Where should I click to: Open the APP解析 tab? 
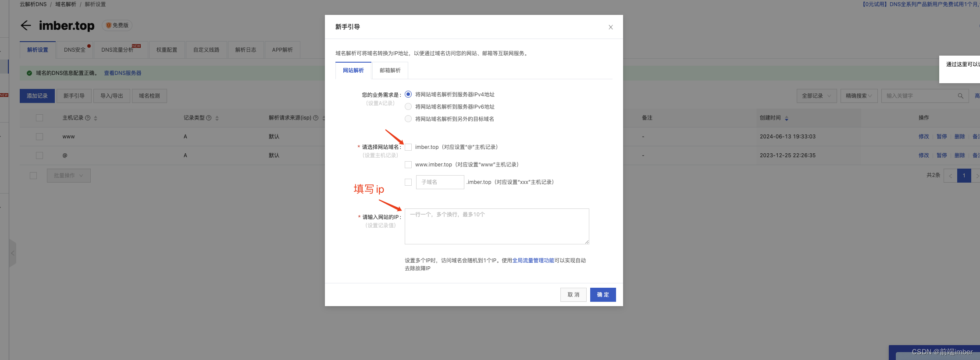click(282, 50)
